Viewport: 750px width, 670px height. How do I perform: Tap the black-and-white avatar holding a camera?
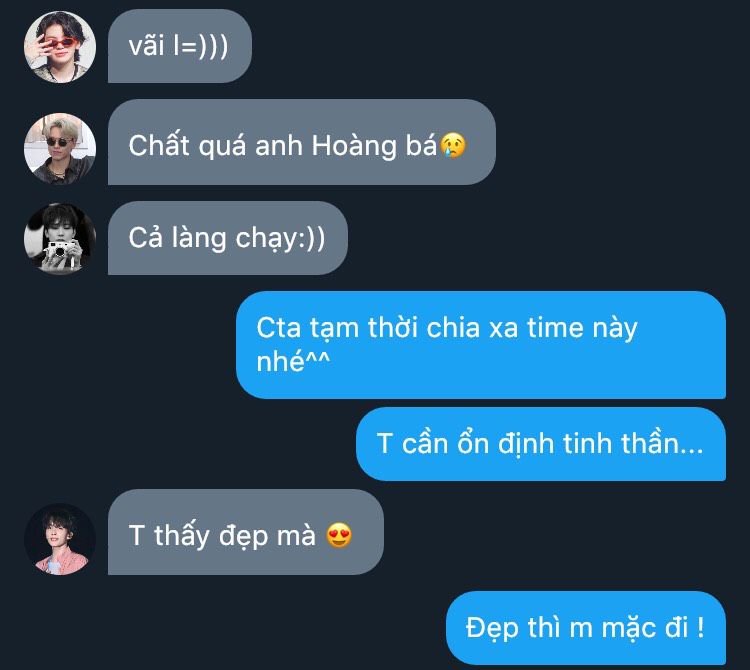pyautogui.click(x=60, y=239)
